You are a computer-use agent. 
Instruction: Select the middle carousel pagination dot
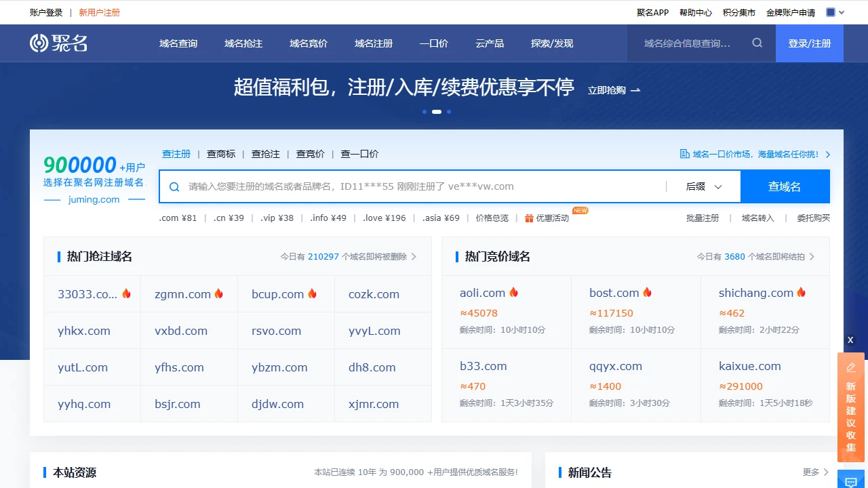pyautogui.click(x=436, y=112)
